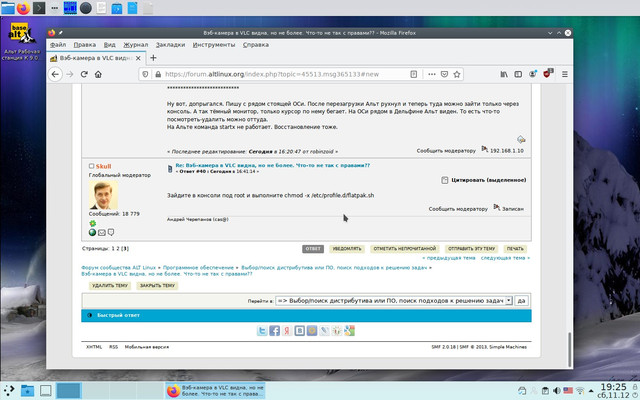This screenshot has width=640, height=400.
Task: Click ОТМЕТИТЬ НЕПРОЧИТАННОЙ button
Action: [404, 249]
